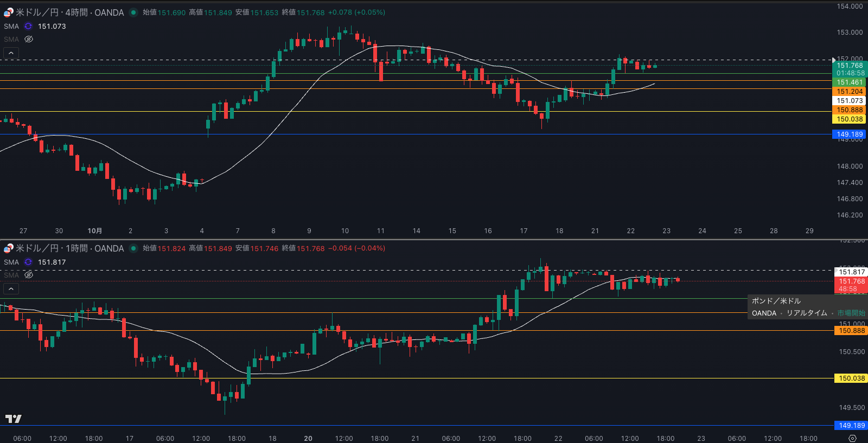
Task: Click the 10月 label on the upper time axis
Action: [x=95, y=231]
